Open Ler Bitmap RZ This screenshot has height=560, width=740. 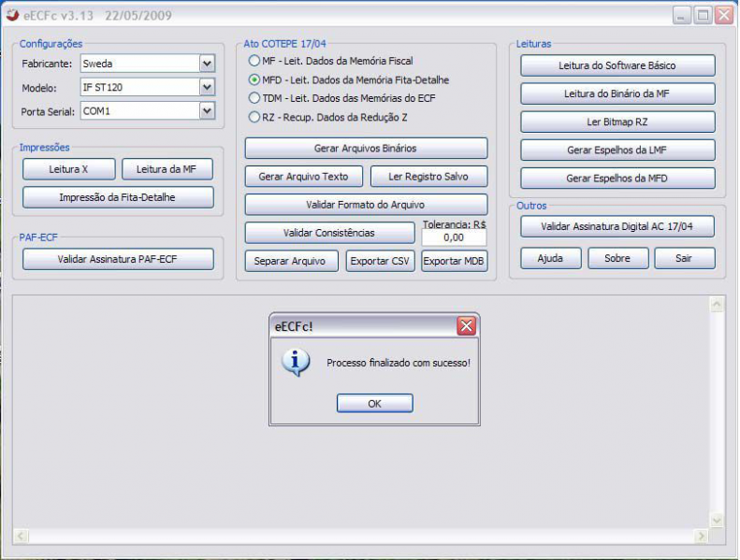pyautogui.click(x=617, y=122)
